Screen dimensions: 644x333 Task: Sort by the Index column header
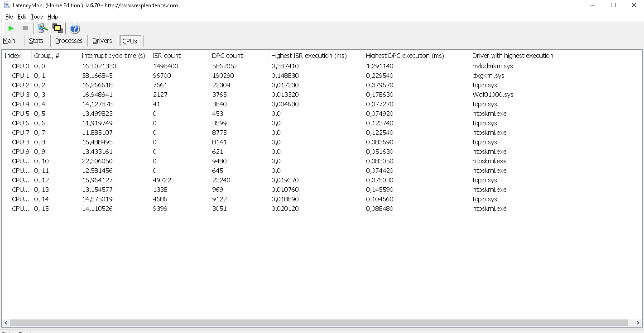[x=17, y=56]
